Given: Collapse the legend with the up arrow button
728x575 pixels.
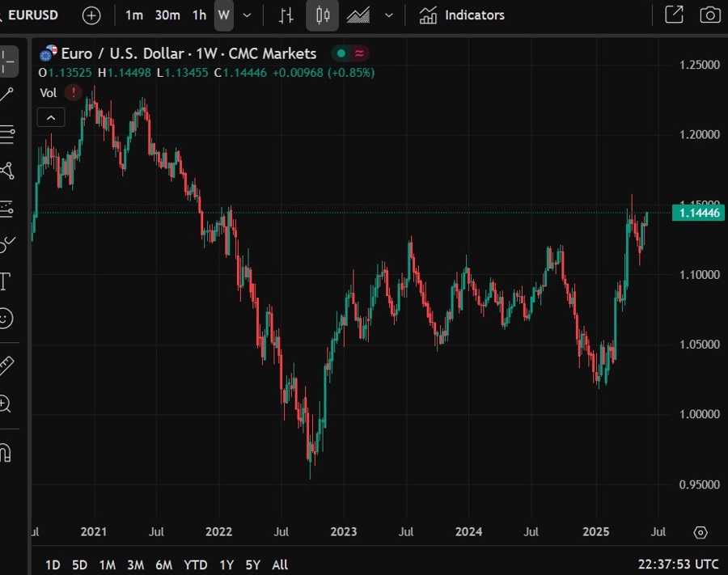Looking at the screenshot, I should coord(51,117).
